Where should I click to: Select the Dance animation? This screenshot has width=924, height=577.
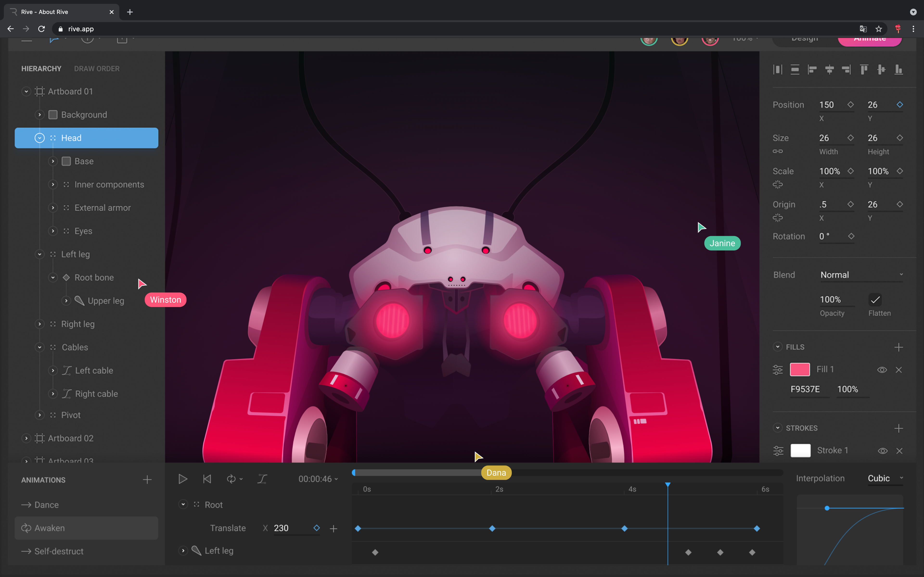(x=47, y=505)
